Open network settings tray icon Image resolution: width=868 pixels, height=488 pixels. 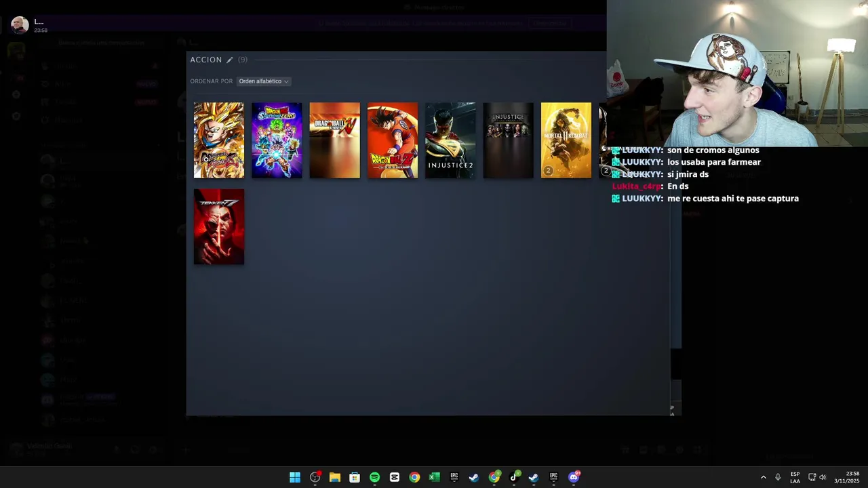pyautogui.click(x=812, y=477)
